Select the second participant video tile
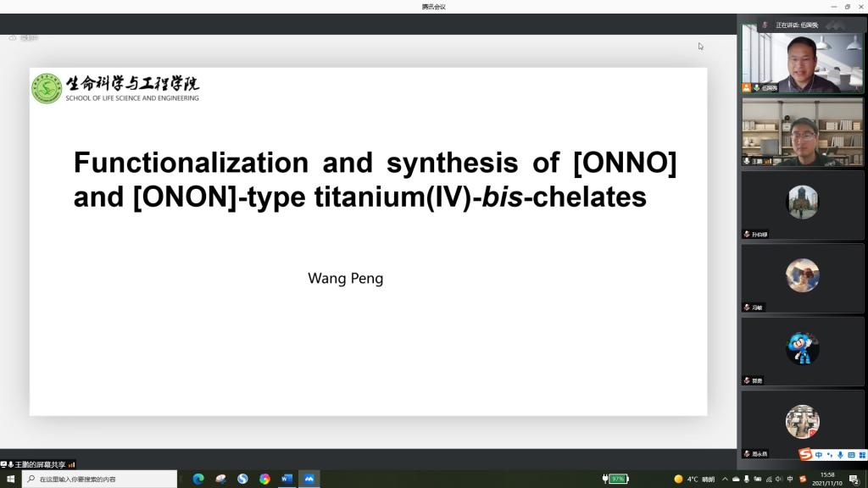The width and height of the screenshot is (868, 488). (x=802, y=132)
